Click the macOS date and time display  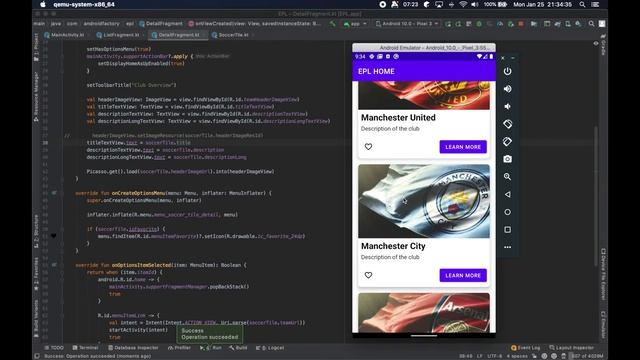[542, 5]
